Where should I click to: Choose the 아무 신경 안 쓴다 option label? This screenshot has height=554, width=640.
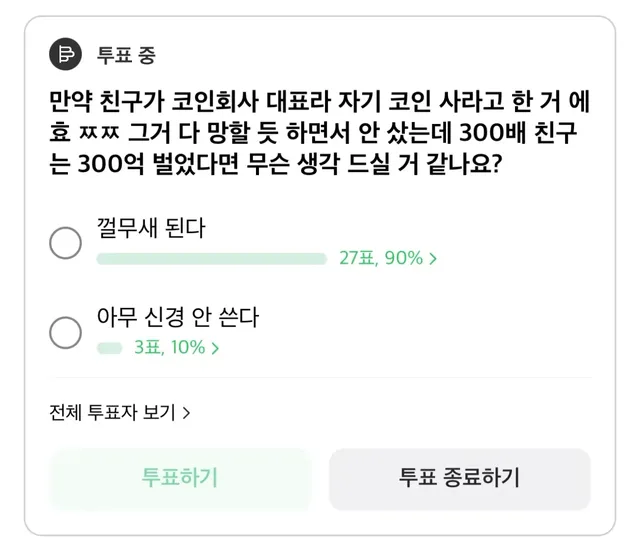(x=178, y=319)
